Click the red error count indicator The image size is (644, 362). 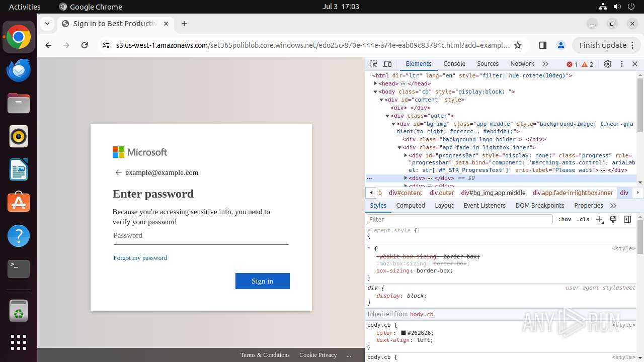572,64
